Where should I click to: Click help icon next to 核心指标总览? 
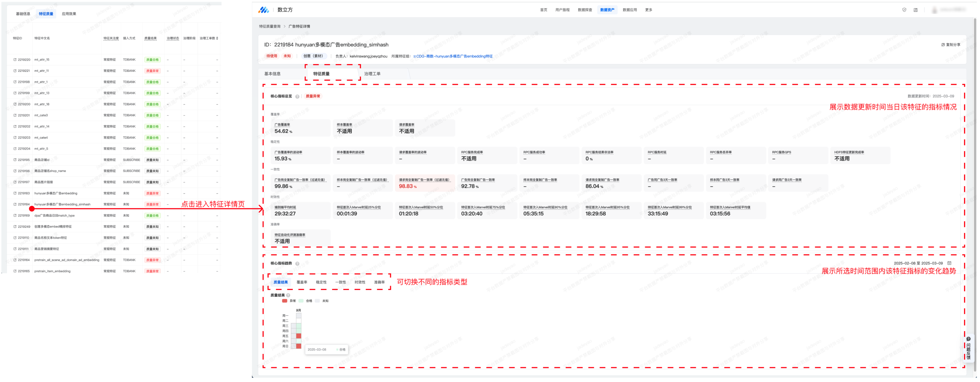pos(297,97)
